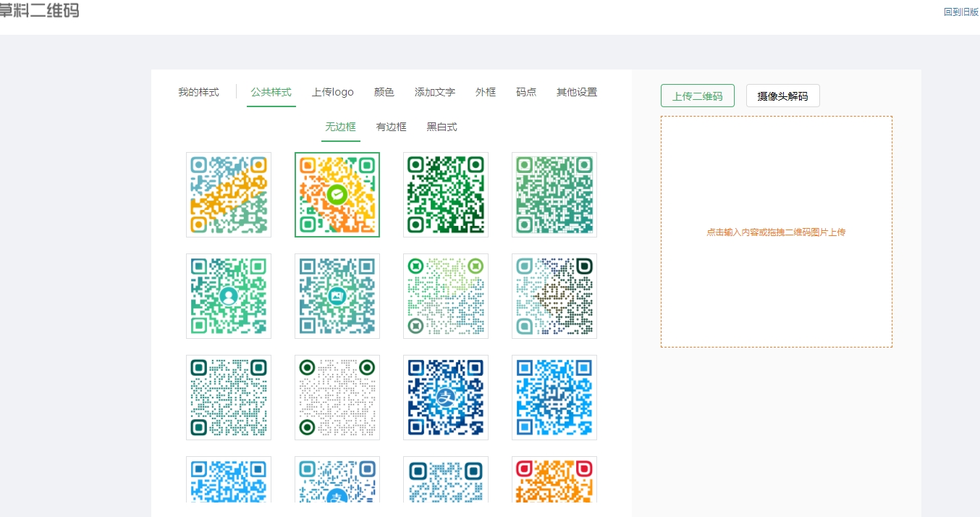This screenshot has width=980, height=517.
Task: Select the bright blue QR style in third row
Action: 554,398
